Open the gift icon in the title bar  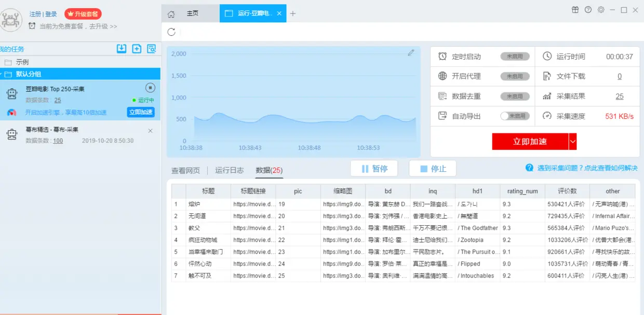click(x=575, y=10)
